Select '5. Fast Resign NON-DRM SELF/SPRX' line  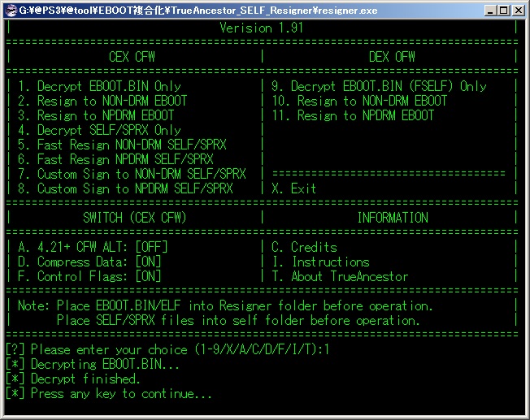[x=122, y=145]
